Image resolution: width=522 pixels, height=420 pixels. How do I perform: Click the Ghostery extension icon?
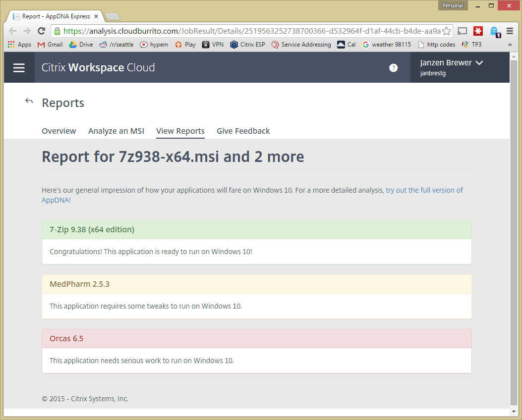(x=494, y=31)
